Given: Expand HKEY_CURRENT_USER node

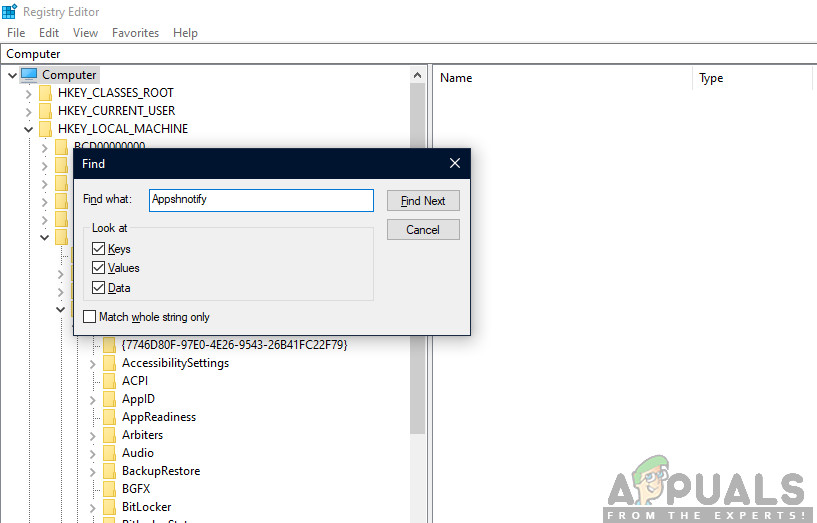Looking at the screenshot, I should [x=29, y=111].
